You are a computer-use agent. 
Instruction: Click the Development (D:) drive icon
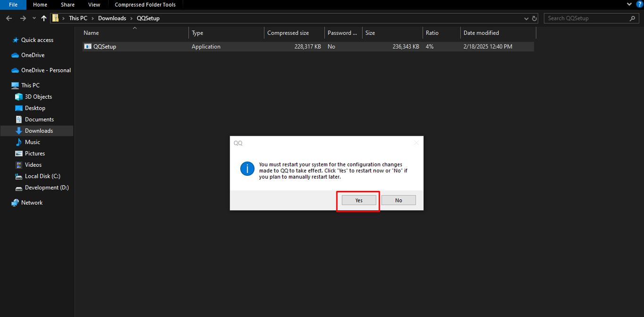click(19, 188)
